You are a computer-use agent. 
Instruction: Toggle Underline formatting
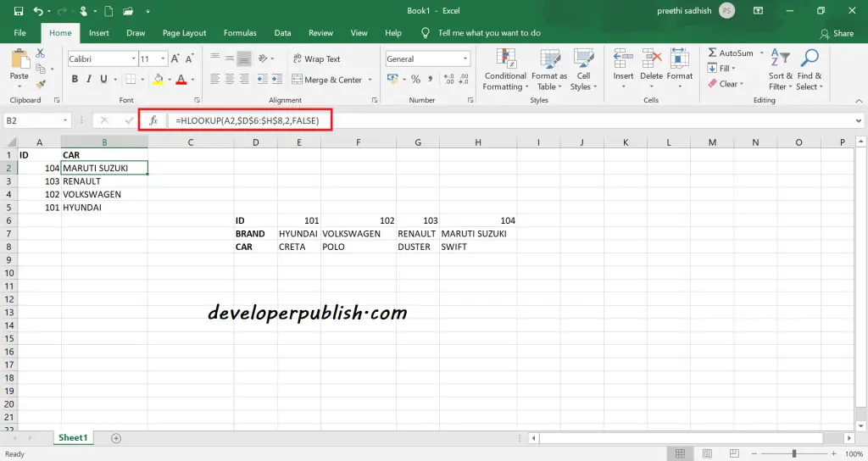click(103, 79)
